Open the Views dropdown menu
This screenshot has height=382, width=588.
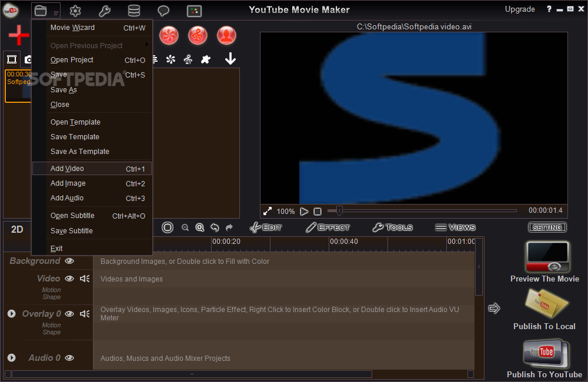[455, 227]
